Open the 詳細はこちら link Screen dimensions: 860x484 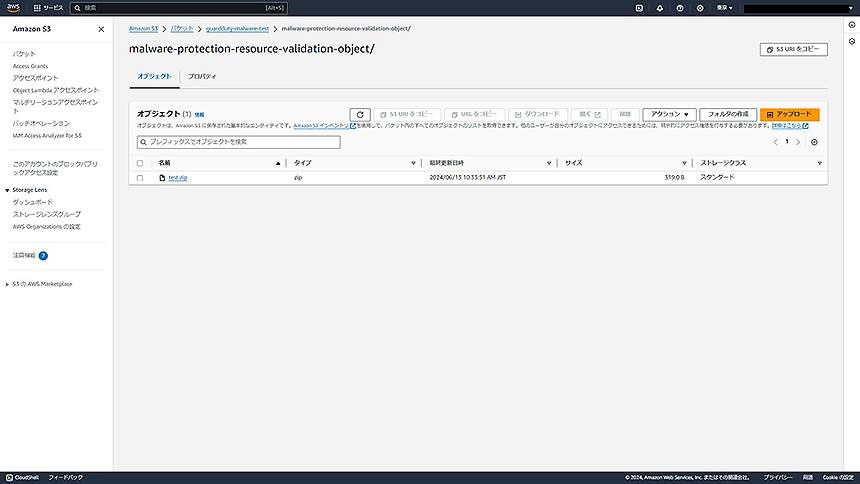pos(790,126)
